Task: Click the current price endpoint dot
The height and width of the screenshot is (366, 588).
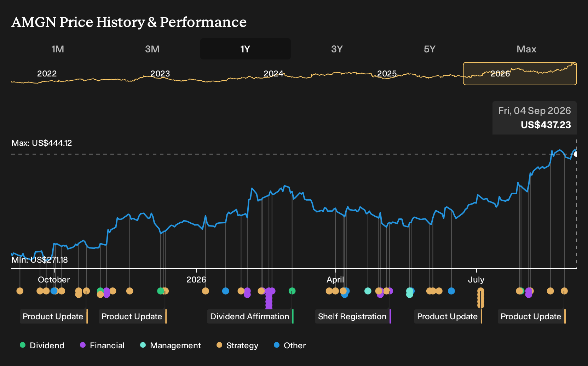Action: coord(576,154)
